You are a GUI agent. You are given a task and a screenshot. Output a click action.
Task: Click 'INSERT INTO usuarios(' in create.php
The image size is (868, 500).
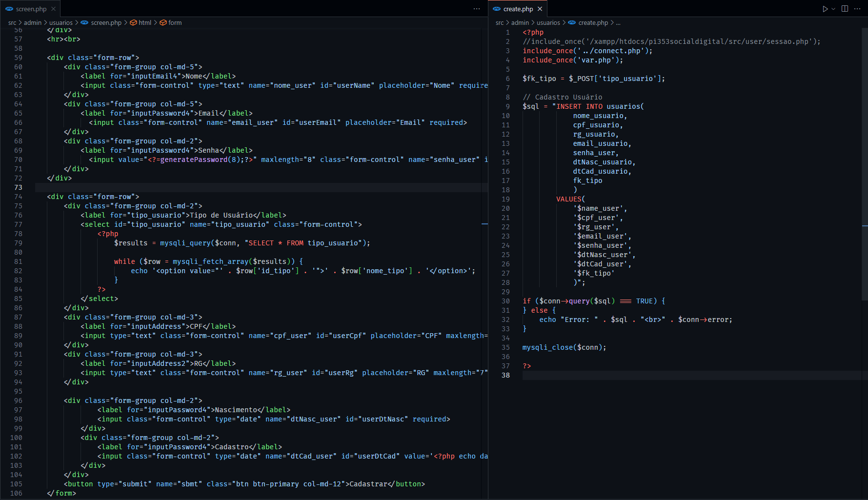[x=600, y=106]
